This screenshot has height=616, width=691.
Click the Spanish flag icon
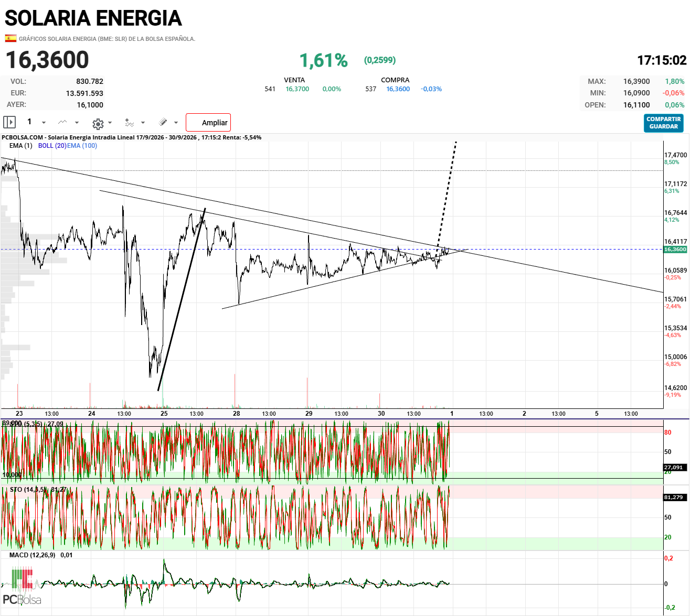[x=10, y=38]
